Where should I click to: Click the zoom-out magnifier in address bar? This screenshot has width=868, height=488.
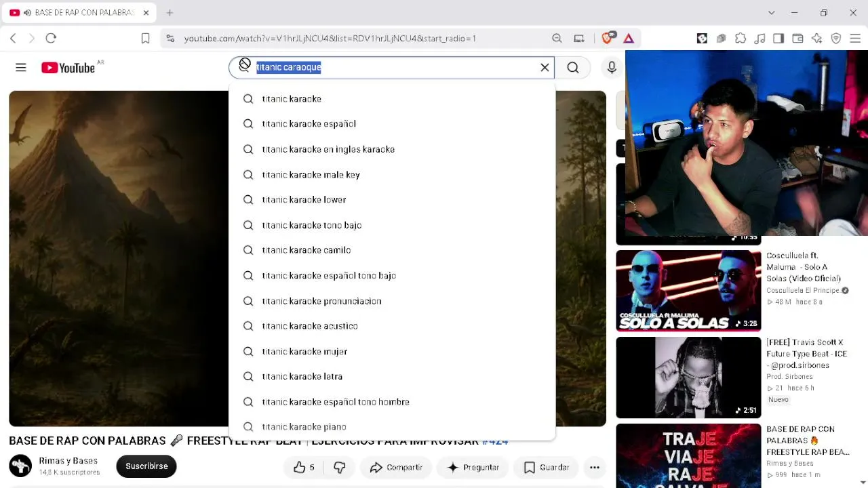pos(557,39)
